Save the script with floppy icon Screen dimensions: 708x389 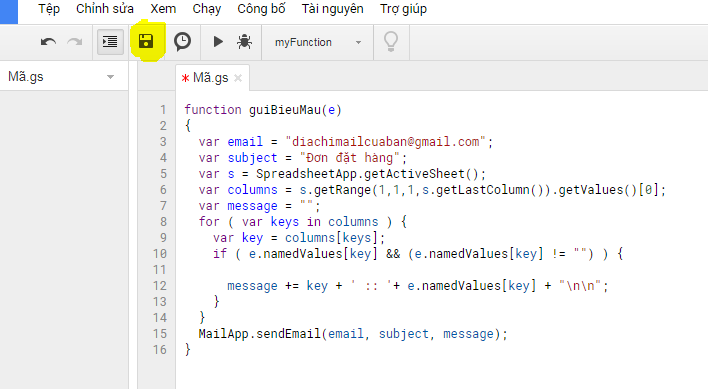tap(146, 41)
